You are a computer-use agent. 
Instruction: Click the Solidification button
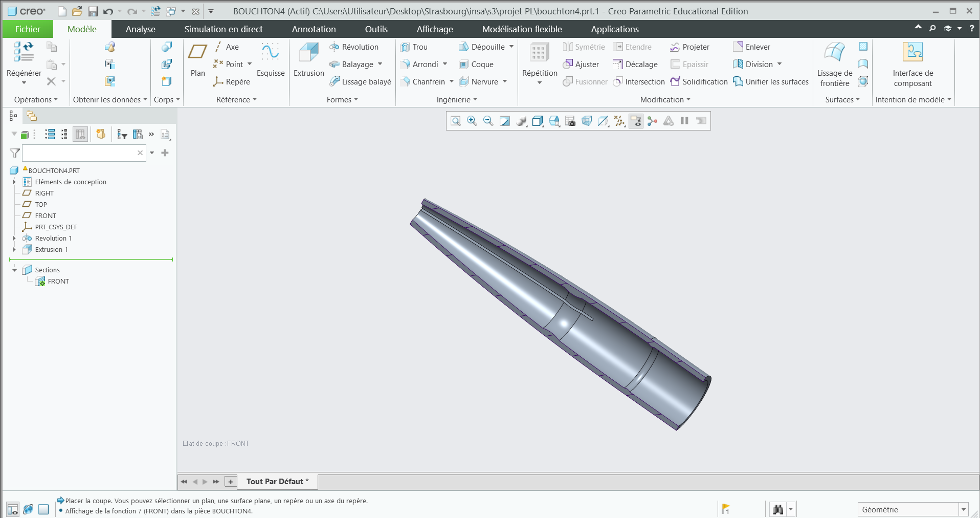click(x=699, y=82)
